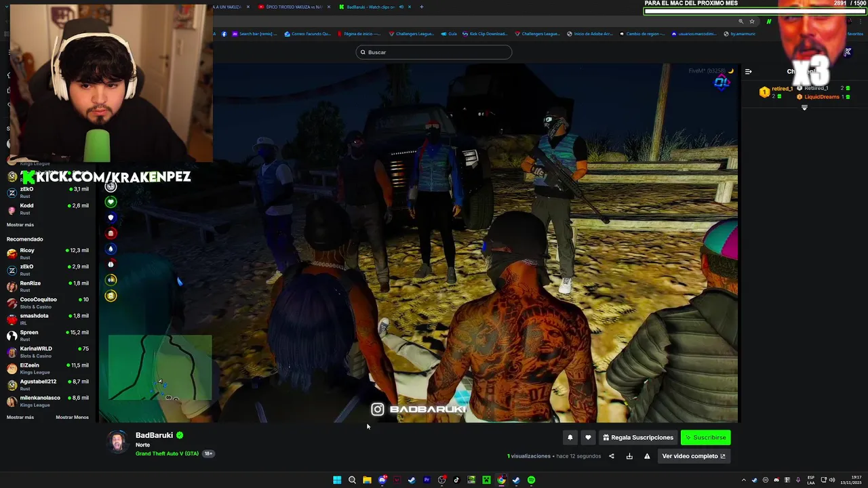This screenshot has width=868, height=488.
Task: Click the ESP LAA language indicator
Action: point(811,480)
